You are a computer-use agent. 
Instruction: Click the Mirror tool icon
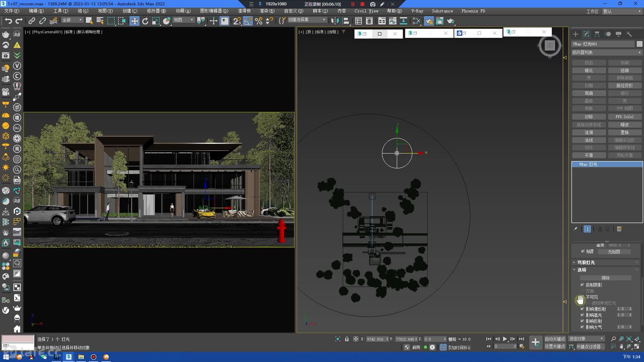tap(335, 21)
